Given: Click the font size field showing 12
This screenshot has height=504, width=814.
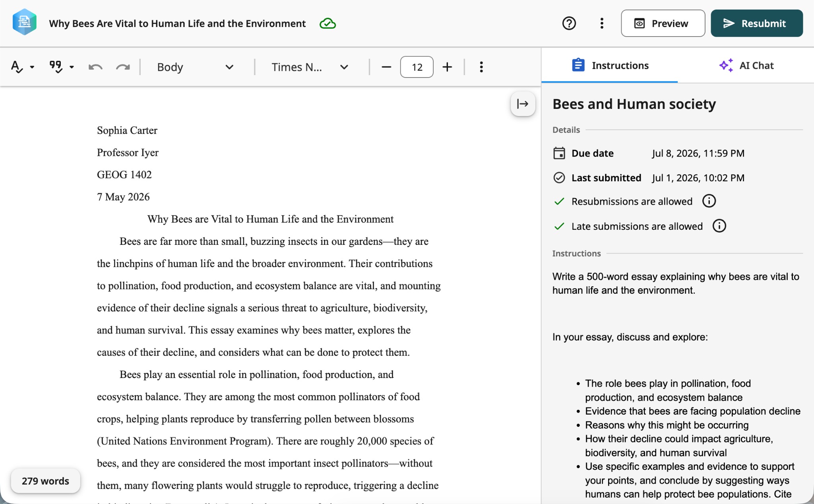Looking at the screenshot, I should pyautogui.click(x=417, y=67).
